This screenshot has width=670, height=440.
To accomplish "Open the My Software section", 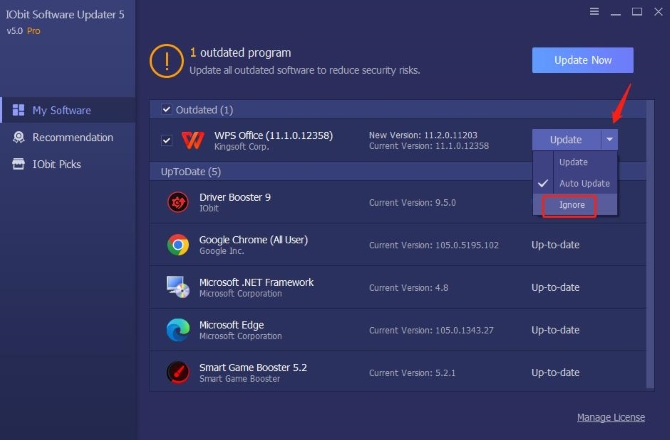I will [x=68, y=110].
